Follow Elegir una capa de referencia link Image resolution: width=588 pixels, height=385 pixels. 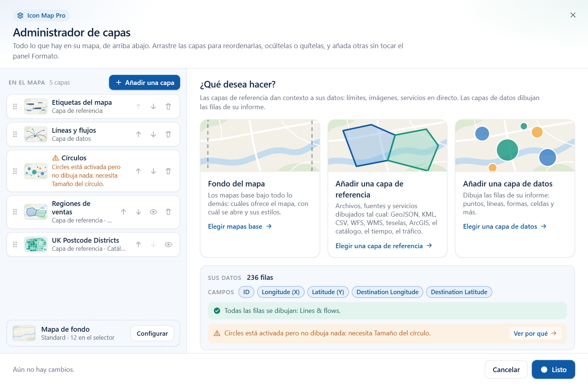coord(384,246)
